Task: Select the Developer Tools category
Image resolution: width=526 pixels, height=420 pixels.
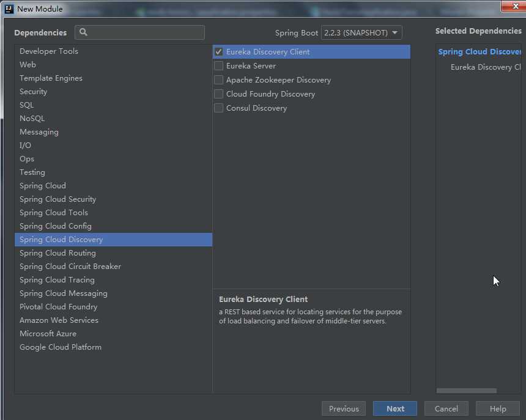Action: coord(113,51)
